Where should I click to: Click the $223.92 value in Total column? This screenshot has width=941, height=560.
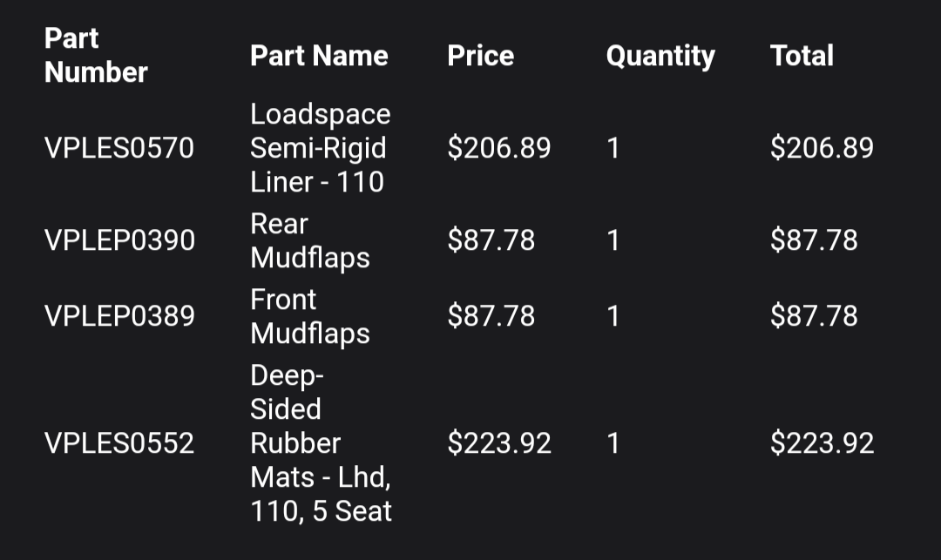tap(822, 443)
